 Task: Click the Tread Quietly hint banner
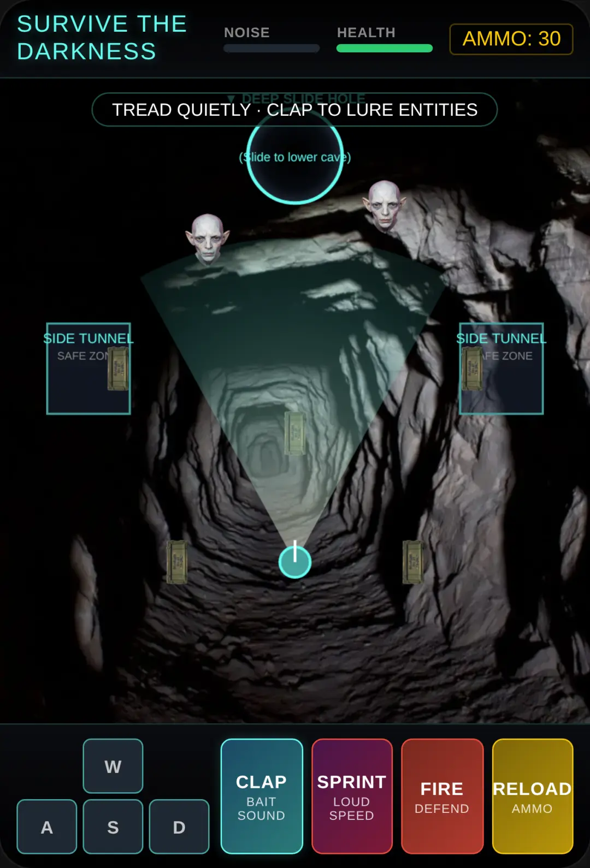click(x=294, y=110)
